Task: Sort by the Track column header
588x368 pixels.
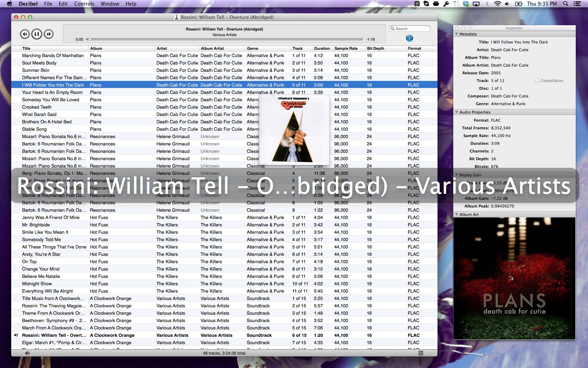Action: pyautogui.click(x=302, y=48)
